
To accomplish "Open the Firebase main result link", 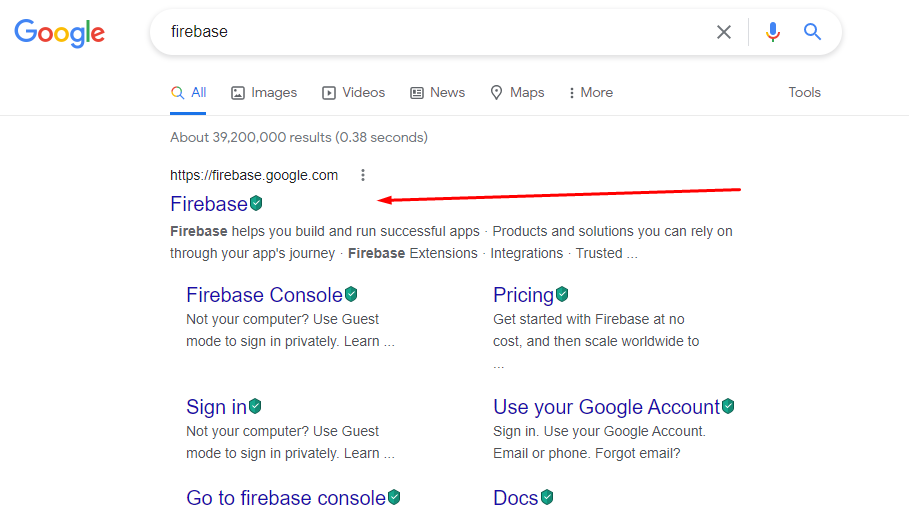I will pyautogui.click(x=208, y=204).
